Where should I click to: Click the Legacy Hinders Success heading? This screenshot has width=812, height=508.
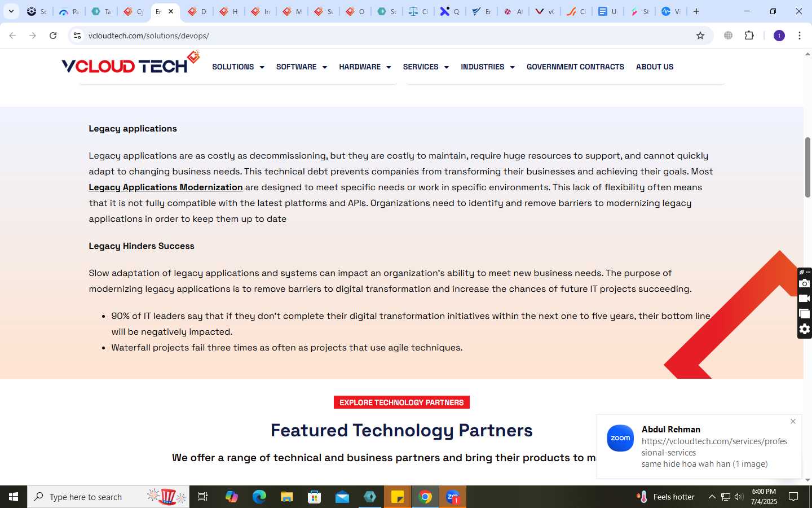click(142, 246)
